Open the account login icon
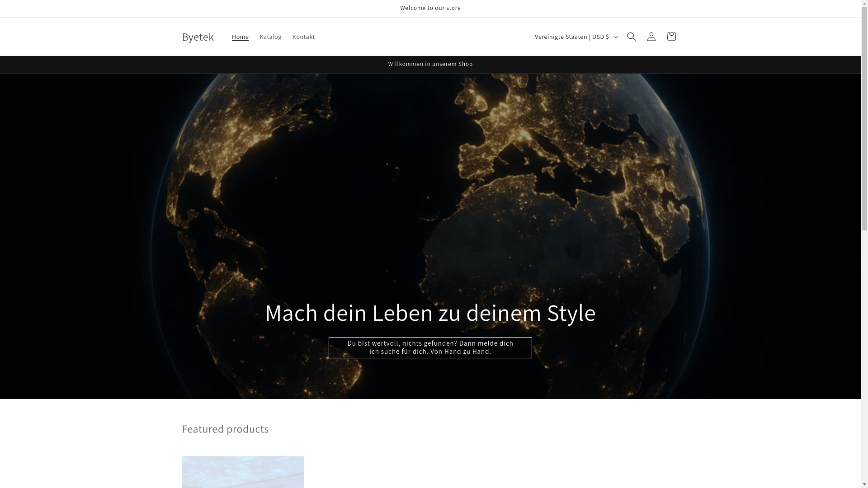Screen dimensions: 868x488 pos(651,37)
